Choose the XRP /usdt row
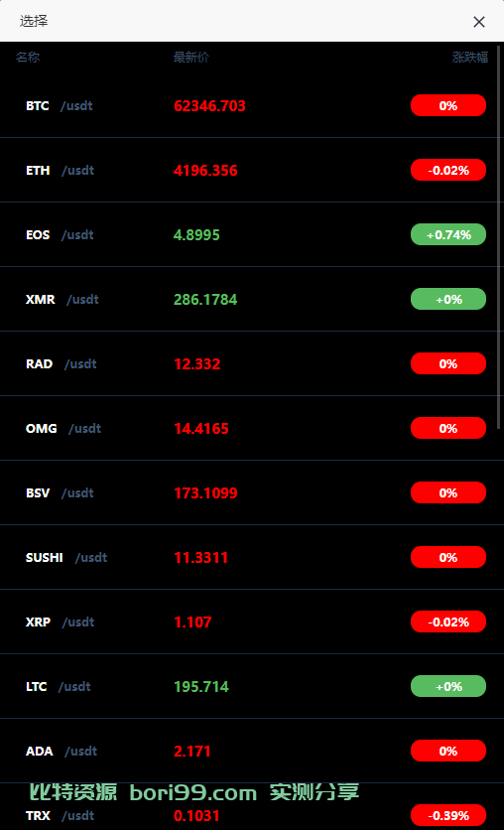The height and width of the screenshot is (830, 504). (x=252, y=622)
